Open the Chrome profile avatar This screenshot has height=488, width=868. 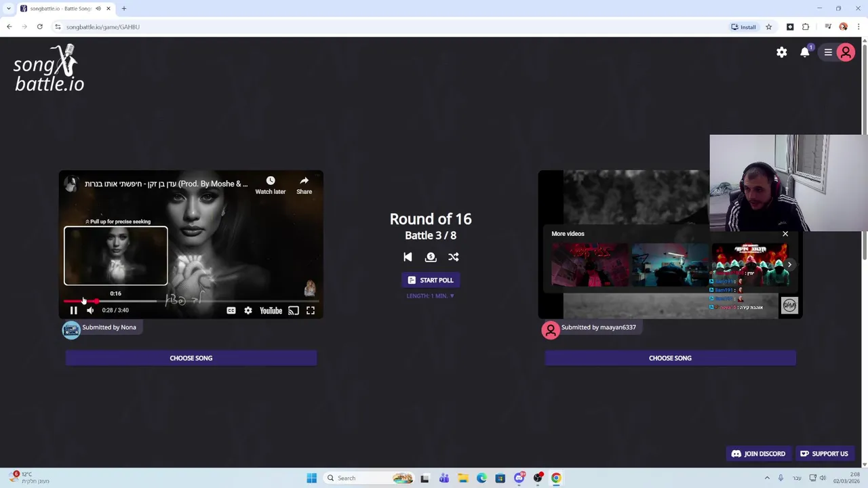pos(843,27)
